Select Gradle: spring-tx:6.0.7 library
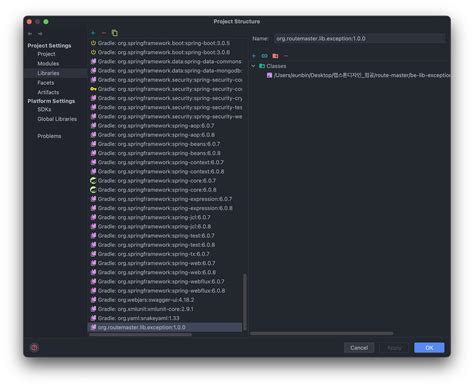The height and width of the screenshot is (388, 474). (x=166, y=254)
